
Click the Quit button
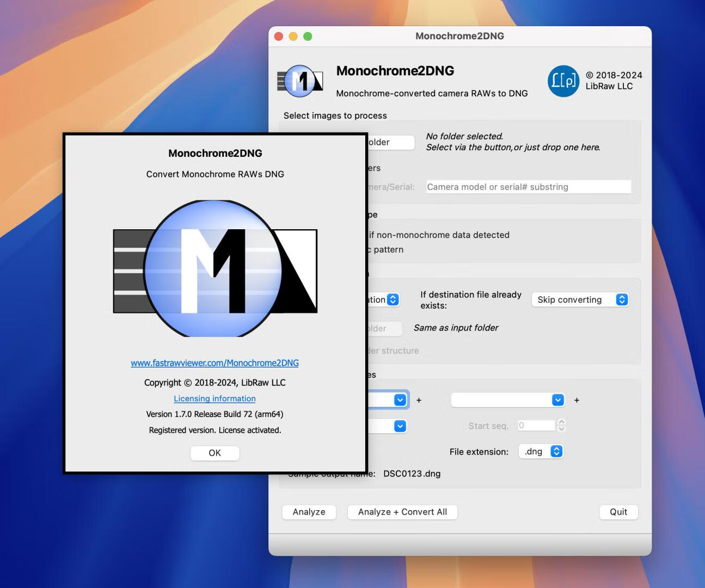(618, 512)
